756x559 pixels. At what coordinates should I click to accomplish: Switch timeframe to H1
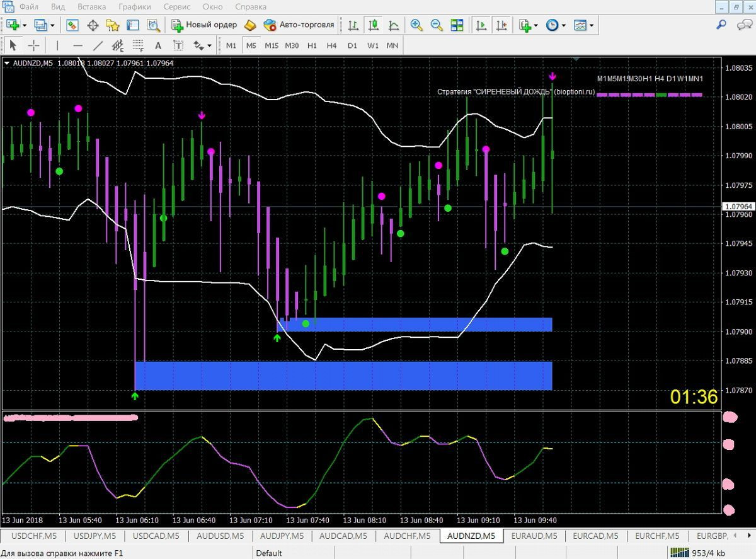(312, 45)
